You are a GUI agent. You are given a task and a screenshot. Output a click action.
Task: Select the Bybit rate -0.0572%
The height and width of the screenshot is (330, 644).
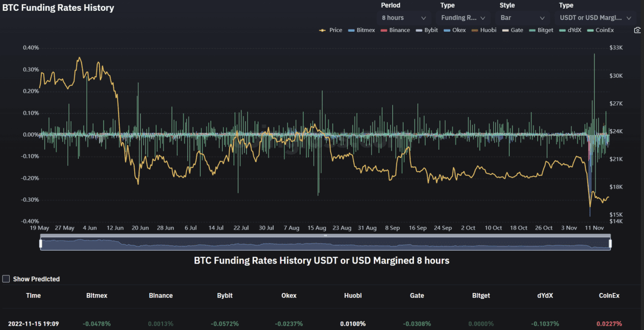coord(224,324)
